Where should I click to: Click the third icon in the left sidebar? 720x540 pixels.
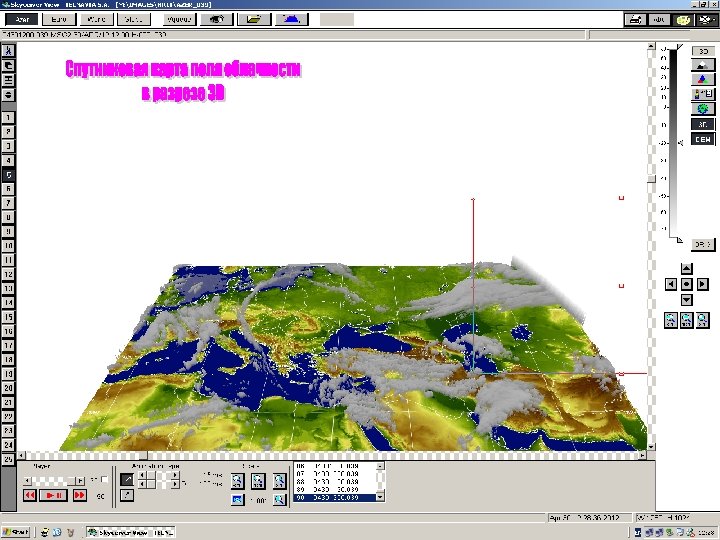pyautogui.click(x=8, y=80)
